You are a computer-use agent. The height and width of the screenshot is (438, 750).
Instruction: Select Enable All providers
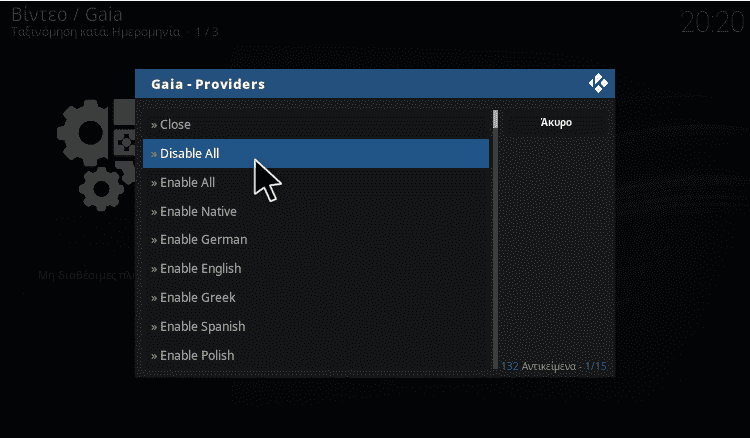pos(316,182)
